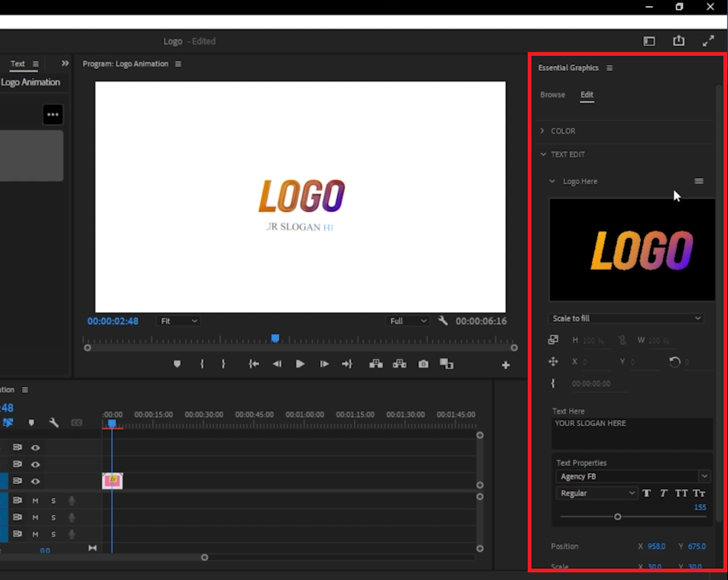728x580 pixels.
Task: Enable the Faux Italic text style
Action: tap(664, 494)
